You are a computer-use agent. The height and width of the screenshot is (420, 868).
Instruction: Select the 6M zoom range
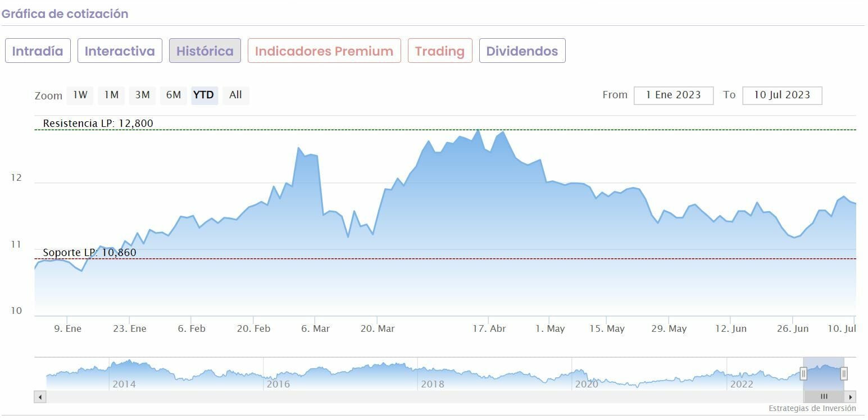point(173,95)
